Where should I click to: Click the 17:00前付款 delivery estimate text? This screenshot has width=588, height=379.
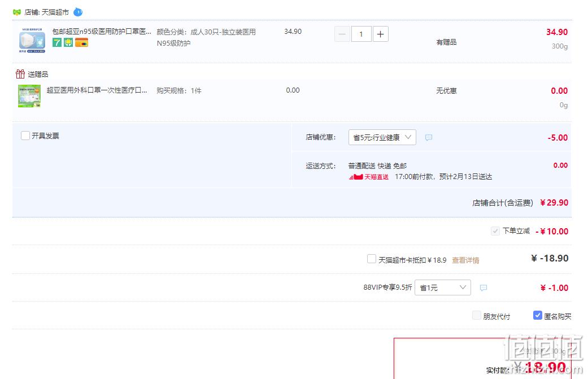click(x=443, y=177)
